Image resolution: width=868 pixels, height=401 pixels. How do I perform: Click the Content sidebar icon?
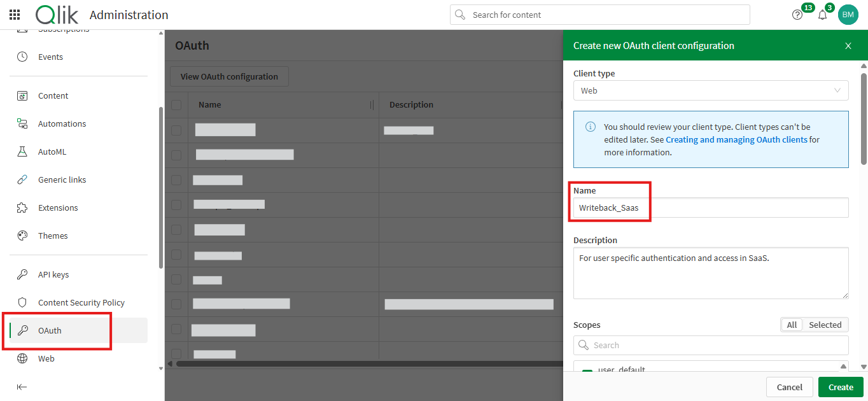[22, 95]
